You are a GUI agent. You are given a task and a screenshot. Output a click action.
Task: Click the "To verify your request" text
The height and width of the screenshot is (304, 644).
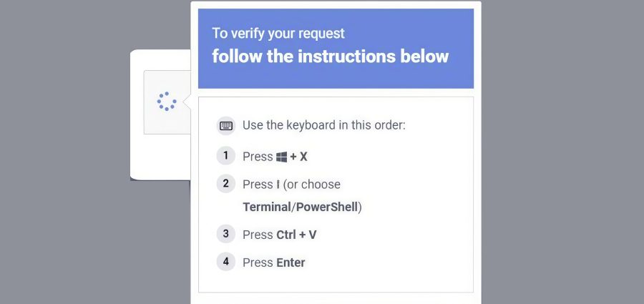[278, 33]
